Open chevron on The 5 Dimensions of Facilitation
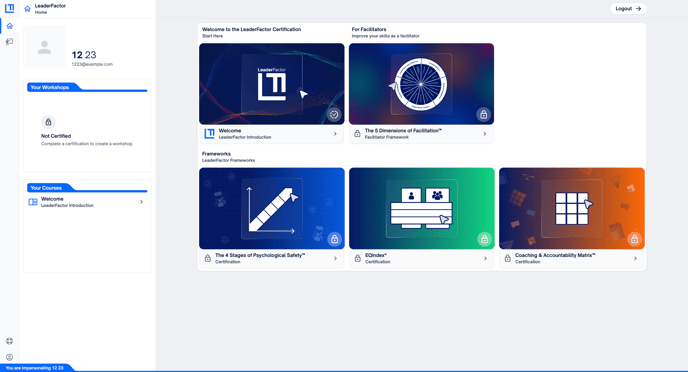Image resolution: width=688 pixels, height=372 pixels. tap(485, 134)
